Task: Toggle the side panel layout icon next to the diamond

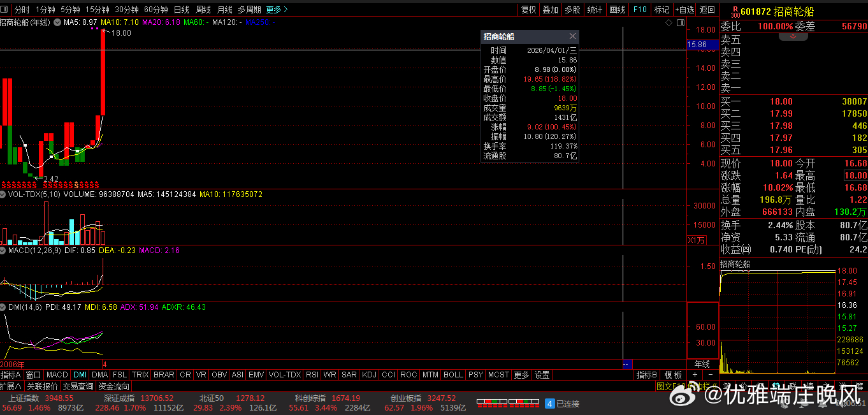Action: [680, 22]
